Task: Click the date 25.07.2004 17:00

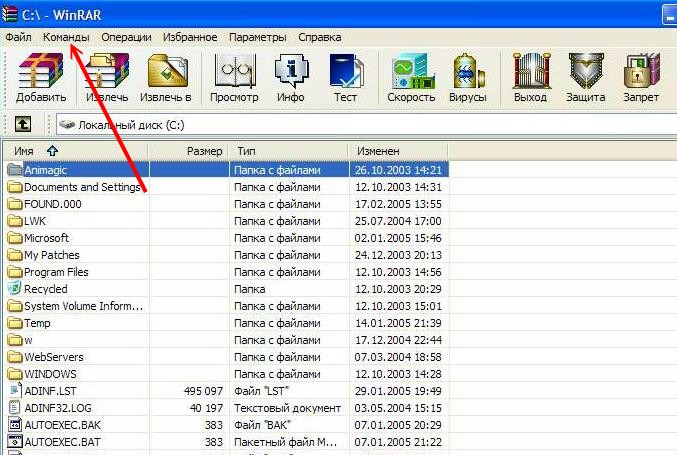Action: (x=399, y=221)
